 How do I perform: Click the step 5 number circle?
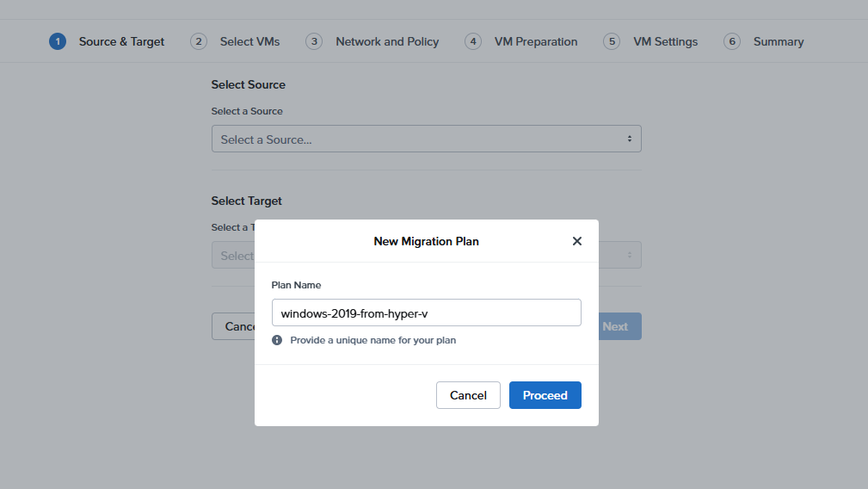click(x=612, y=41)
